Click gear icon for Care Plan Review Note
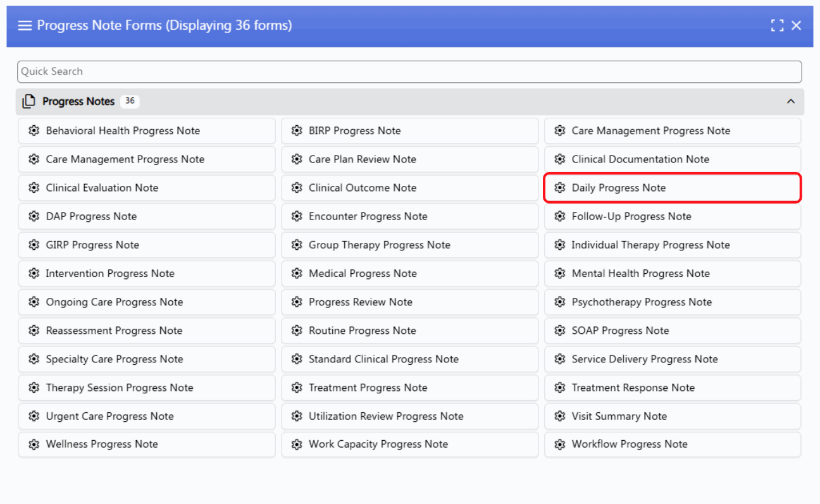 297,159
